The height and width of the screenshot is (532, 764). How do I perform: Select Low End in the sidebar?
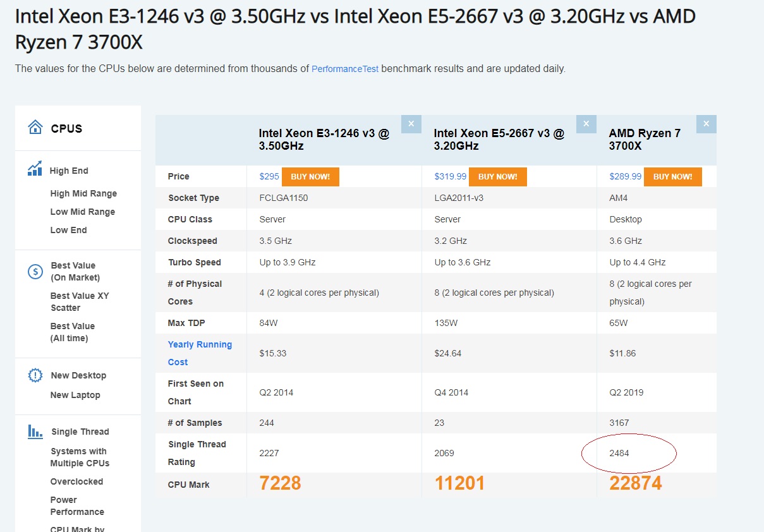(69, 230)
